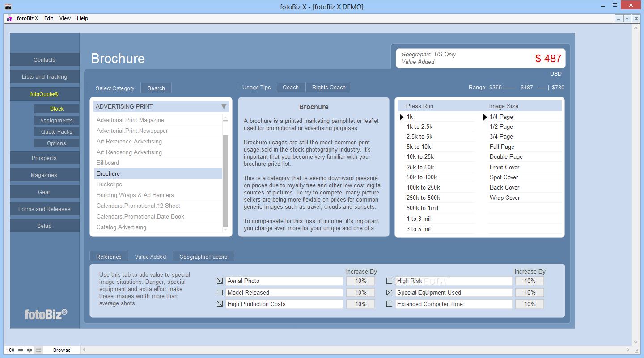Uncheck High Production Costs checkbox
Viewport: 644px width, 358px height.
point(220,304)
